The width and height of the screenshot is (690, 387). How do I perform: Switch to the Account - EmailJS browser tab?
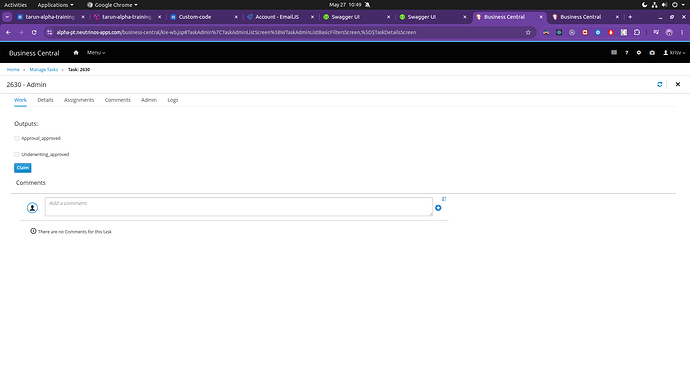(x=279, y=17)
